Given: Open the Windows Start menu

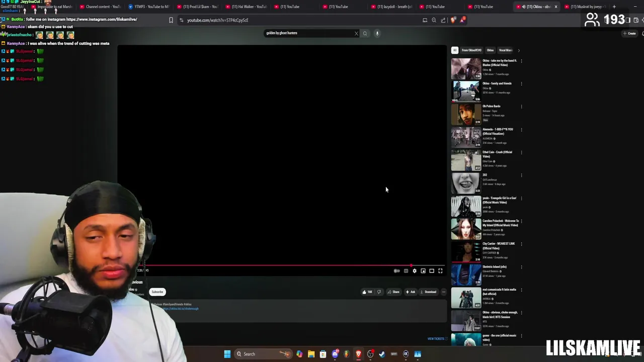Looking at the screenshot, I should (x=227, y=354).
